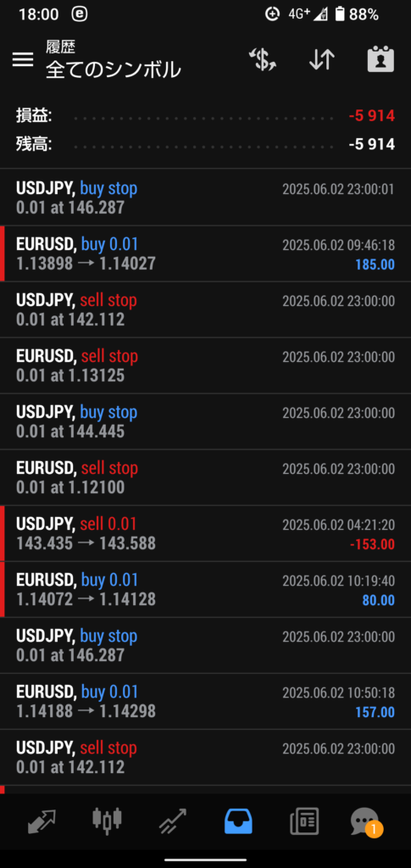Open the candlestick Chart tab
The image size is (411, 868).
click(107, 821)
